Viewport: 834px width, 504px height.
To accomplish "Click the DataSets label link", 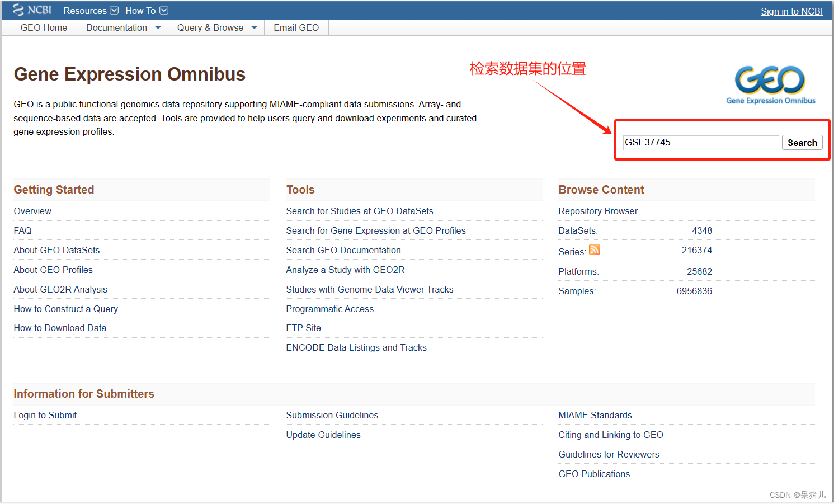I will click(x=578, y=230).
